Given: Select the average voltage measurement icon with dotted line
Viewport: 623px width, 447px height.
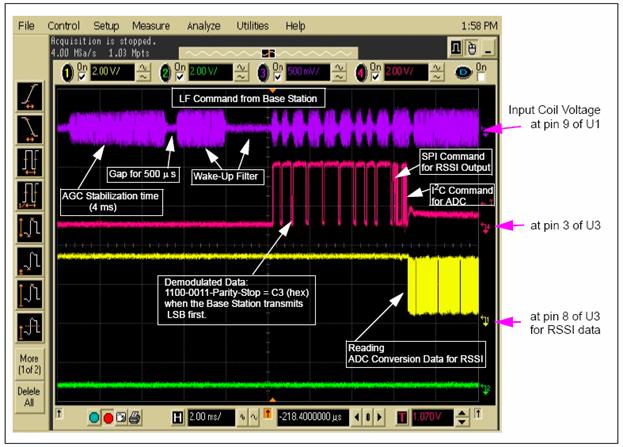Looking at the screenshot, I should click(30, 327).
